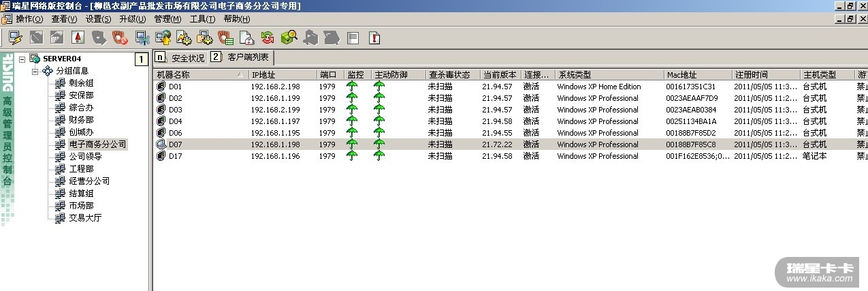Select the 安保部 group in the tree

(x=81, y=95)
